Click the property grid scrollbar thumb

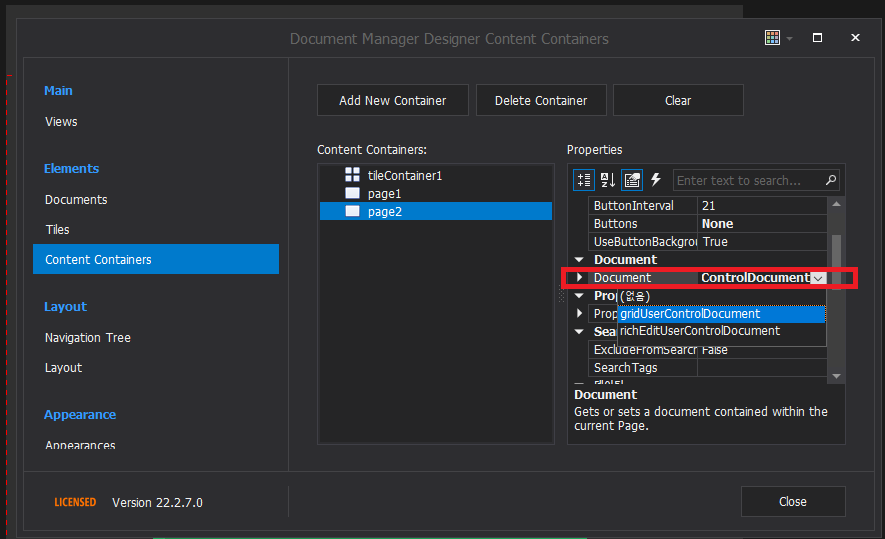(x=836, y=261)
